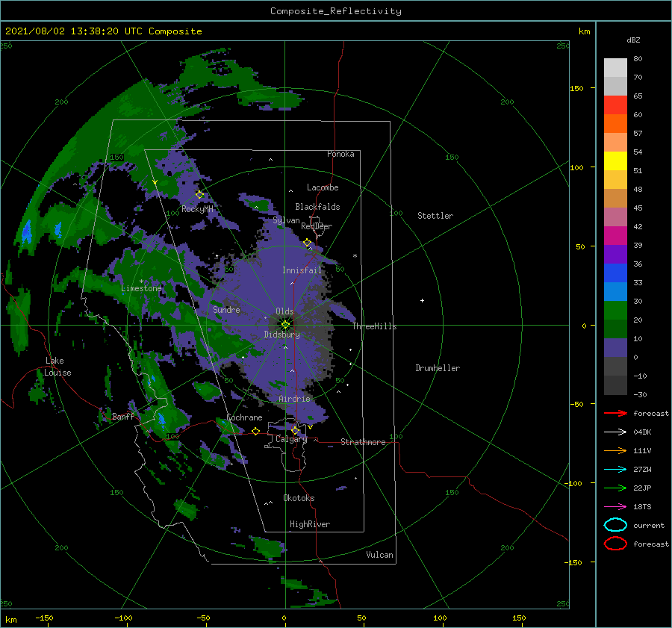Select the 42 dBZ pink swatch

point(615,217)
